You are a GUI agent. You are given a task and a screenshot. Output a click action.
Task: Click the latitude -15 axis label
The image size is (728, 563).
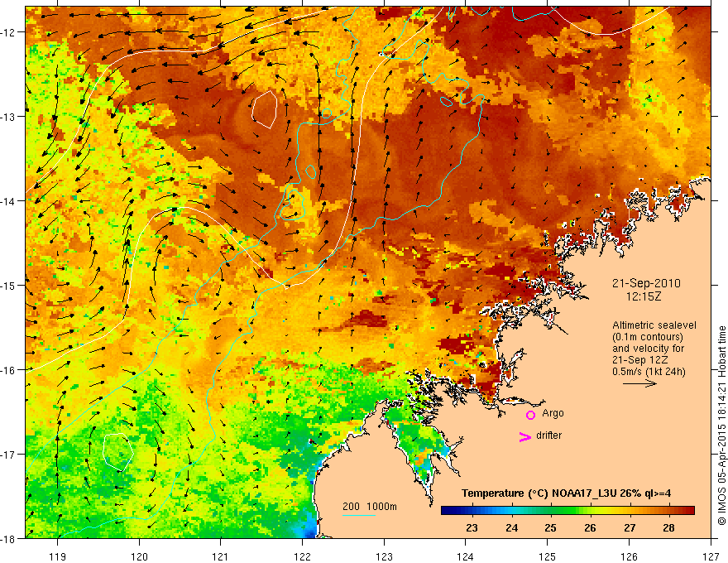(9, 285)
